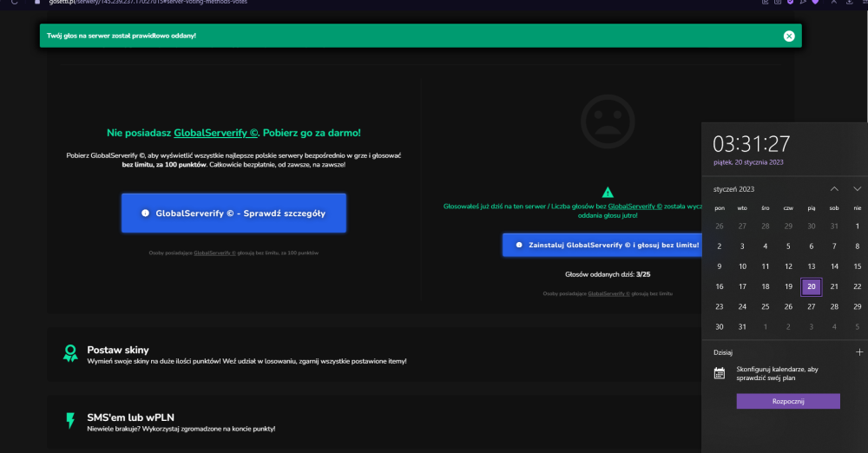This screenshot has height=453, width=868.
Task: Select day 24 in the calendar
Action: [742, 307]
